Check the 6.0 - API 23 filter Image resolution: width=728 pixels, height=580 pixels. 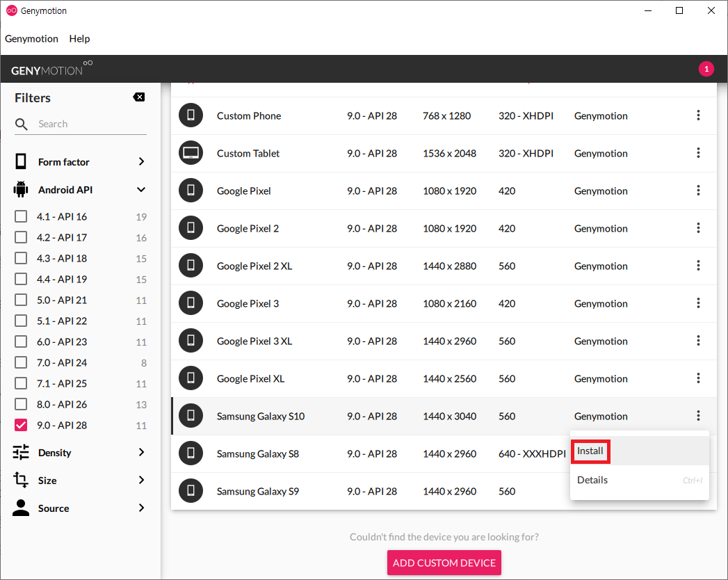click(x=21, y=341)
